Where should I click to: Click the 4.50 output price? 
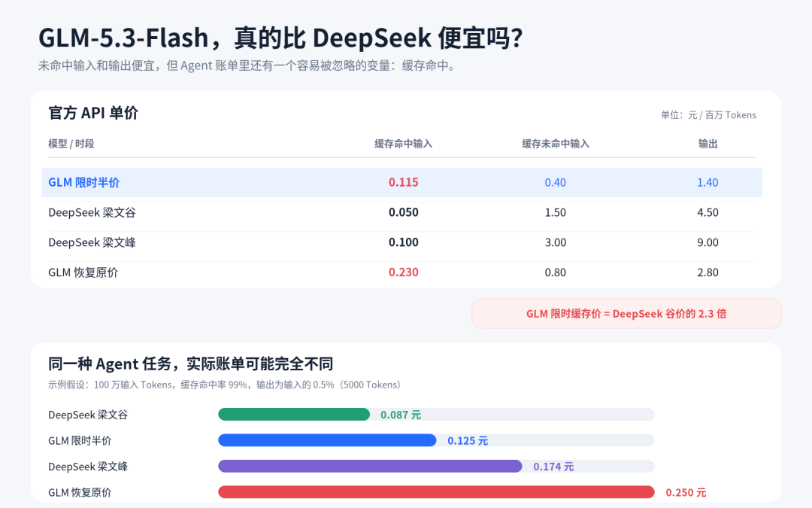coord(707,212)
